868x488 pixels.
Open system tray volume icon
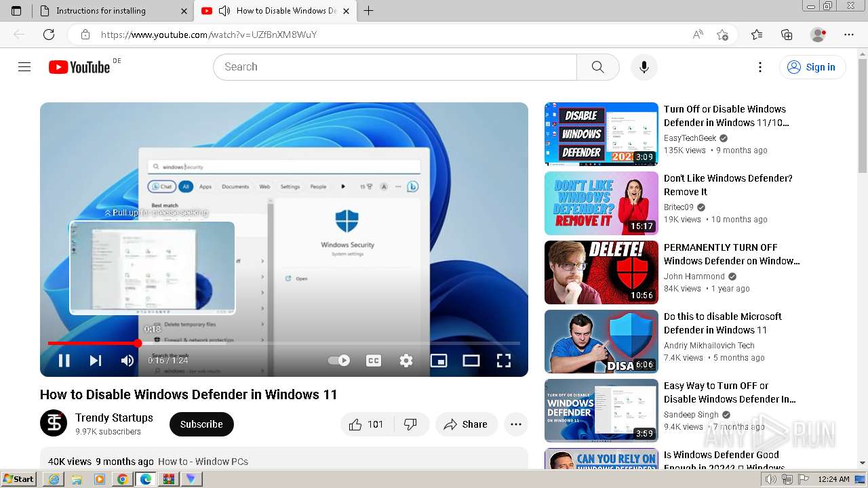[770, 479]
